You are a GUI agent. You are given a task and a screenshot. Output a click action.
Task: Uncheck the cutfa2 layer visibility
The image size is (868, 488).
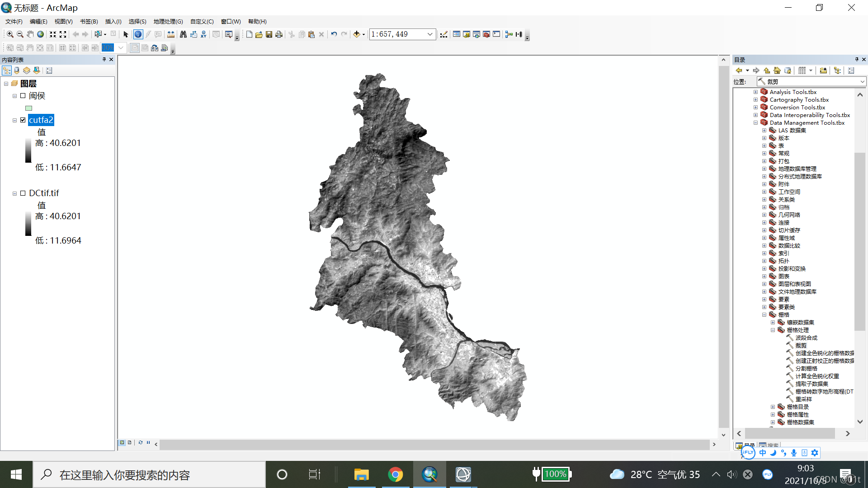[x=23, y=120]
